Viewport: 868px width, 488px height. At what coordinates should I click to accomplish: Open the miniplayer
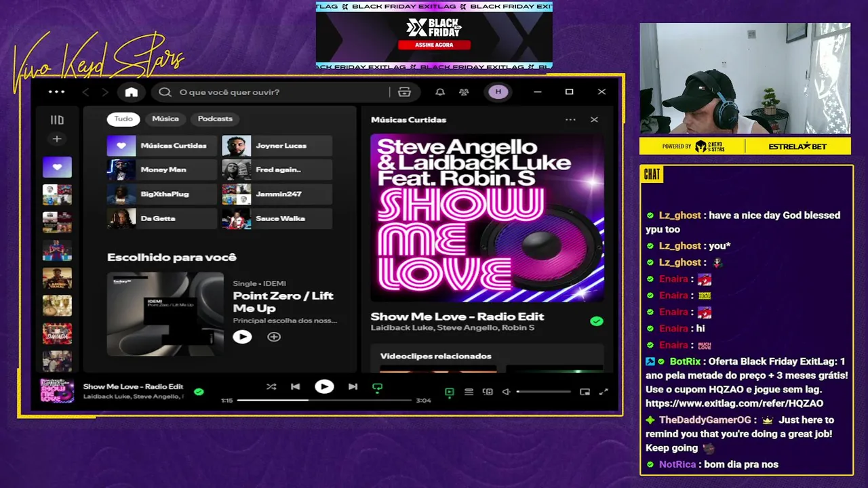click(585, 392)
